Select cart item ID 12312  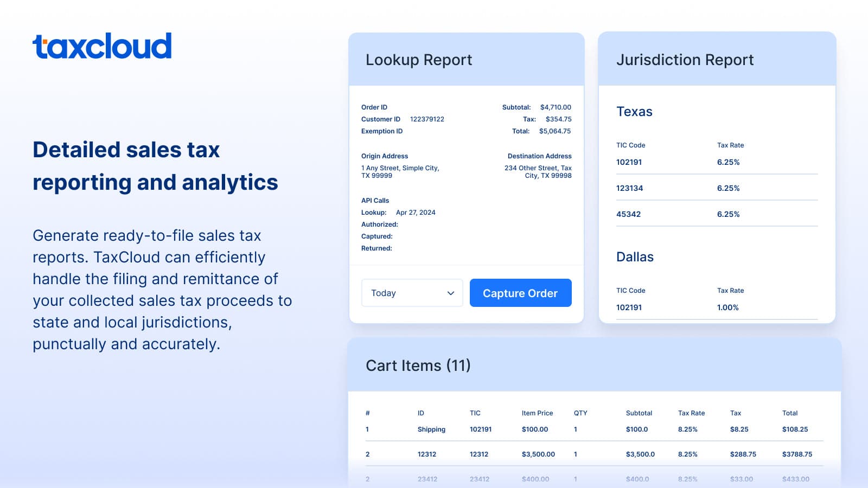tap(427, 454)
